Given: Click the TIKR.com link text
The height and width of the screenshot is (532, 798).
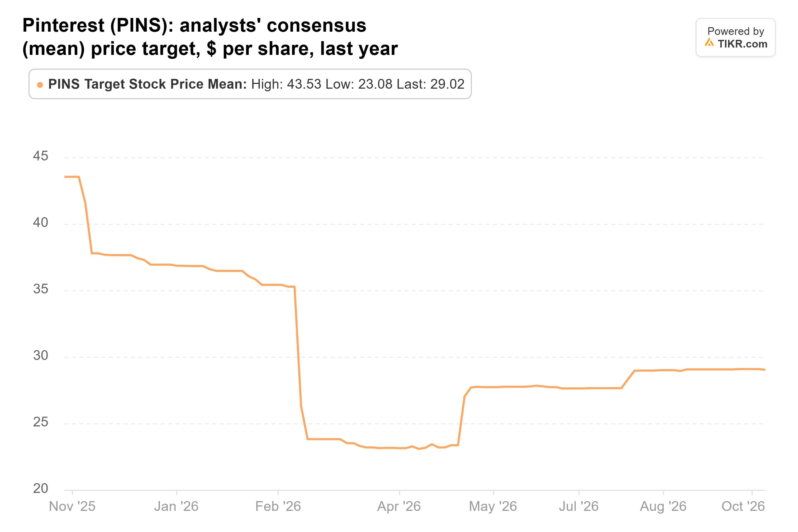Looking at the screenshot, I should (x=742, y=44).
